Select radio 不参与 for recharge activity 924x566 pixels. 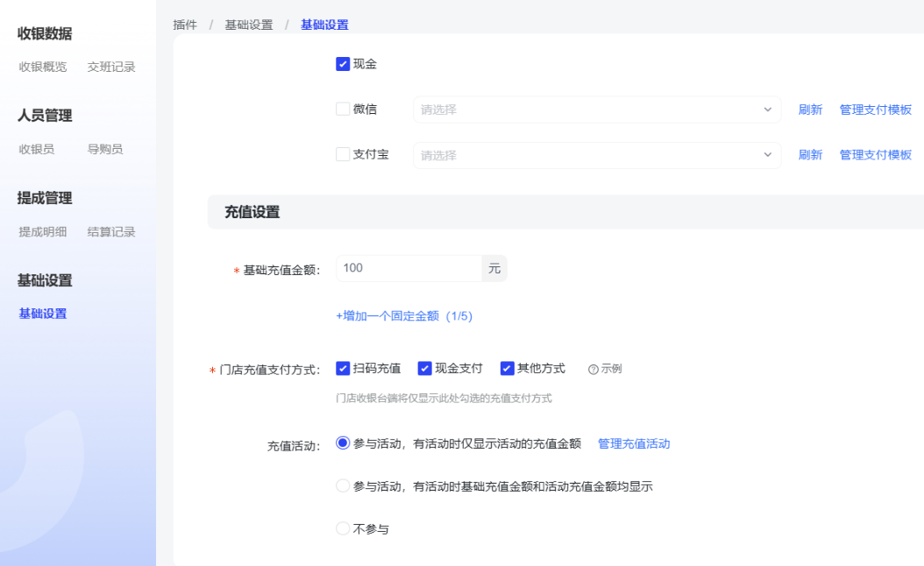coord(343,528)
